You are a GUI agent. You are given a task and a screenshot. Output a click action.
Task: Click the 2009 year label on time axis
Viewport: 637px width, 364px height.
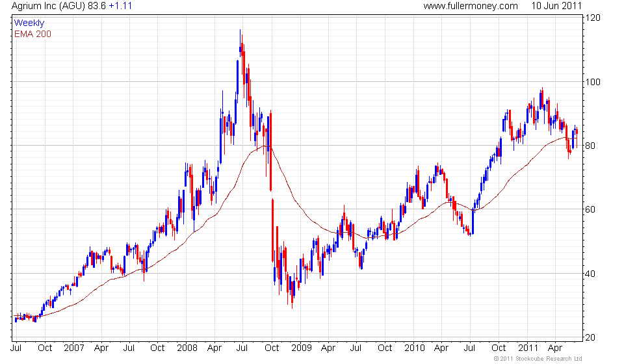302,348
